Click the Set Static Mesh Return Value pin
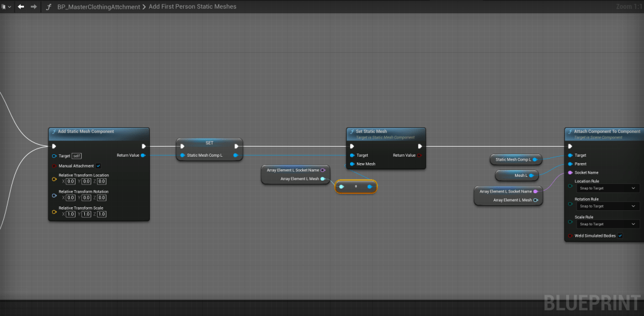Image resolution: width=644 pixels, height=316 pixels. 419,155
